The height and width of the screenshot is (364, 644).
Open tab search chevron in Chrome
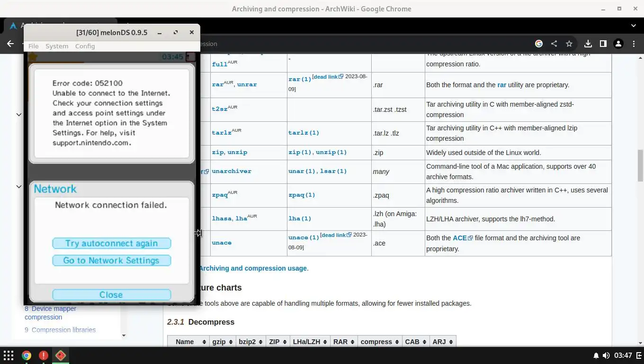(x=634, y=26)
